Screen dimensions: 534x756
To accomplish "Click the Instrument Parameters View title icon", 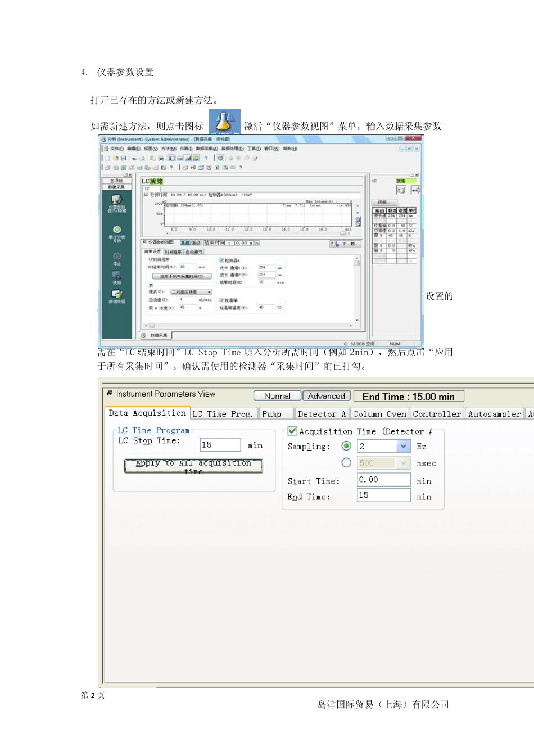I will (110, 394).
